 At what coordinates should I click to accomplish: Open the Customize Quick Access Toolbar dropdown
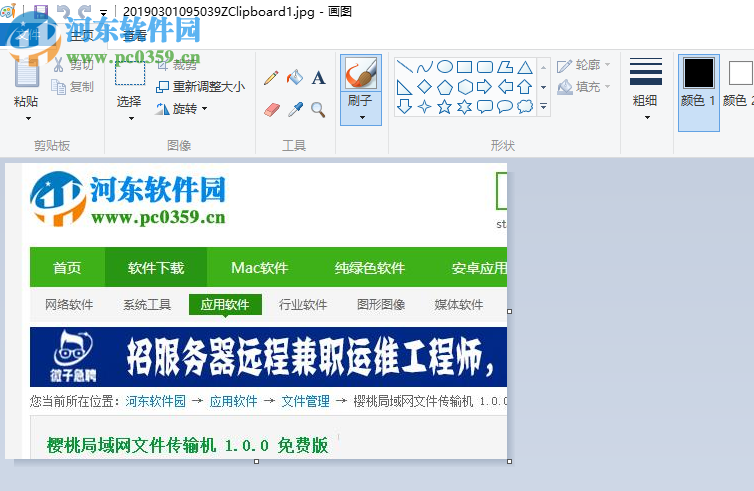(x=103, y=13)
